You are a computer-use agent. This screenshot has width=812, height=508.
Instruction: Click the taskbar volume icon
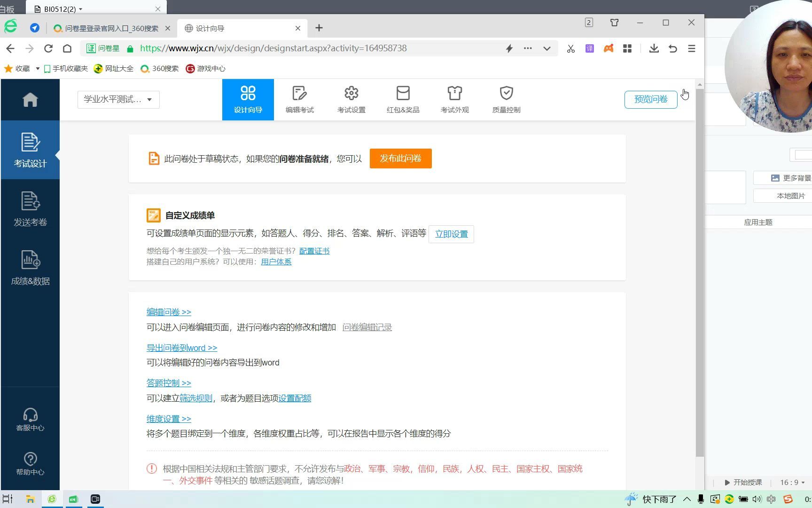tap(757, 499)
